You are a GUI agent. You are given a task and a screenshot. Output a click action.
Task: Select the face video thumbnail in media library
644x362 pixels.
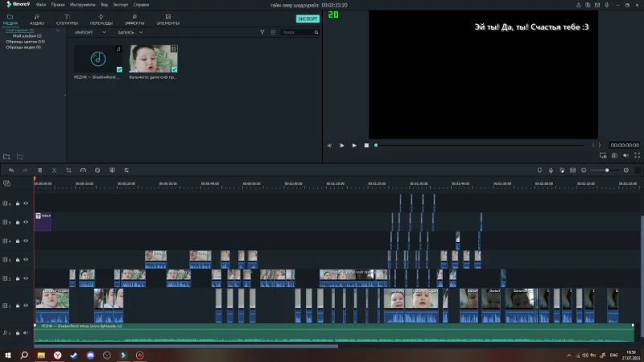pos(153,59)
